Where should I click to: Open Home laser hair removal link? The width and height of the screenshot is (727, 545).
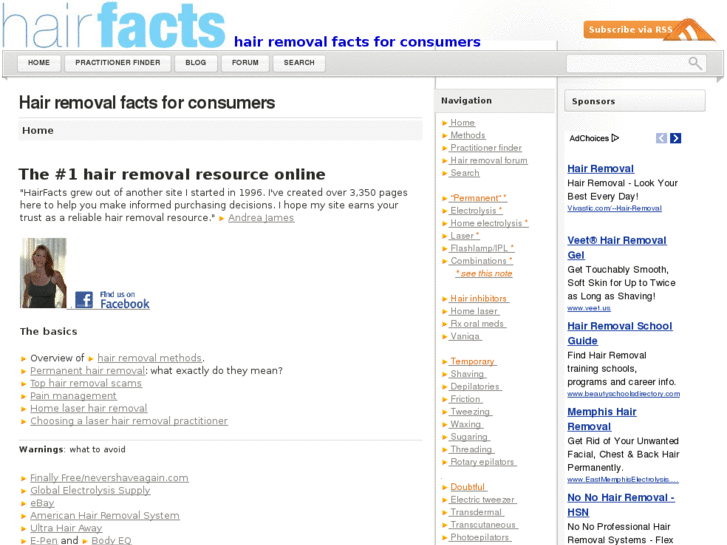[89, 408]
